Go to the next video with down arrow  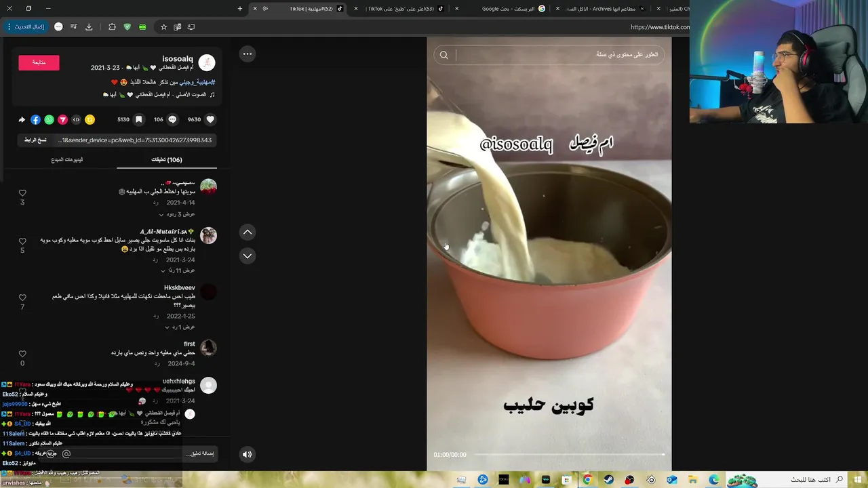248,256
